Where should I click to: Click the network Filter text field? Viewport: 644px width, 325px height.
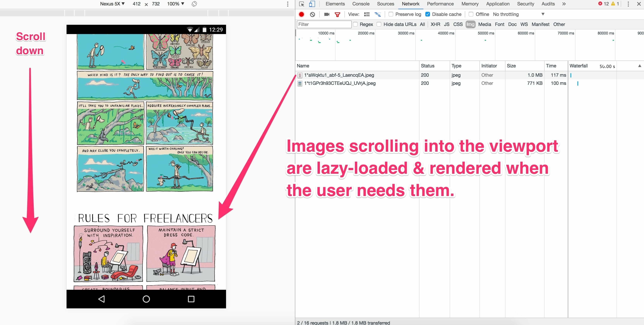click(324, 24)
